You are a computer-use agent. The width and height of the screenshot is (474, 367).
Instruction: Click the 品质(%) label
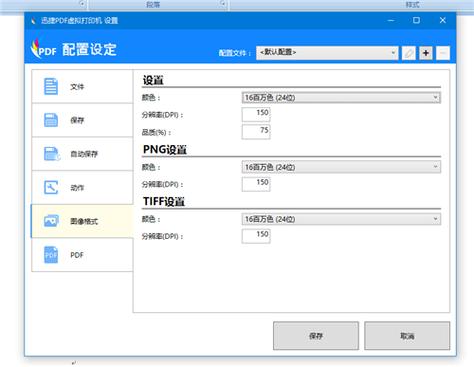coord(156,132)
